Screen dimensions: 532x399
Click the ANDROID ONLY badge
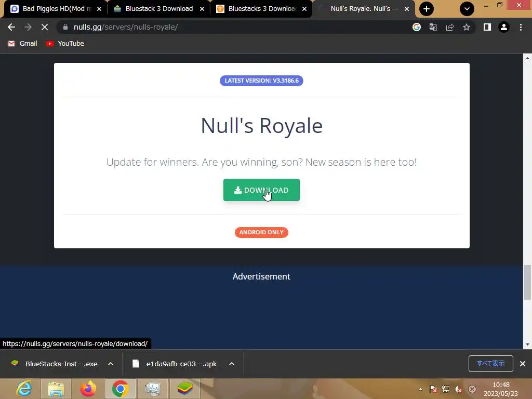click(261, 232)
